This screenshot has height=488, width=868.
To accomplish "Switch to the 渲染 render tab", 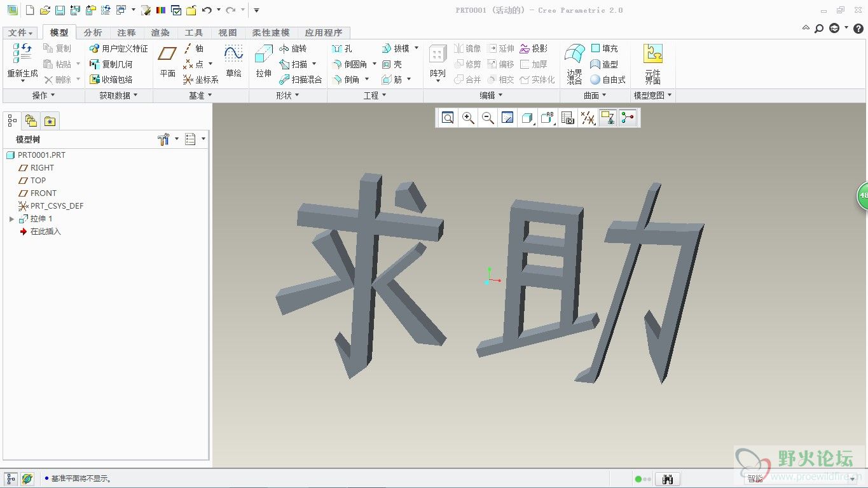I will (x=160, y=32).
